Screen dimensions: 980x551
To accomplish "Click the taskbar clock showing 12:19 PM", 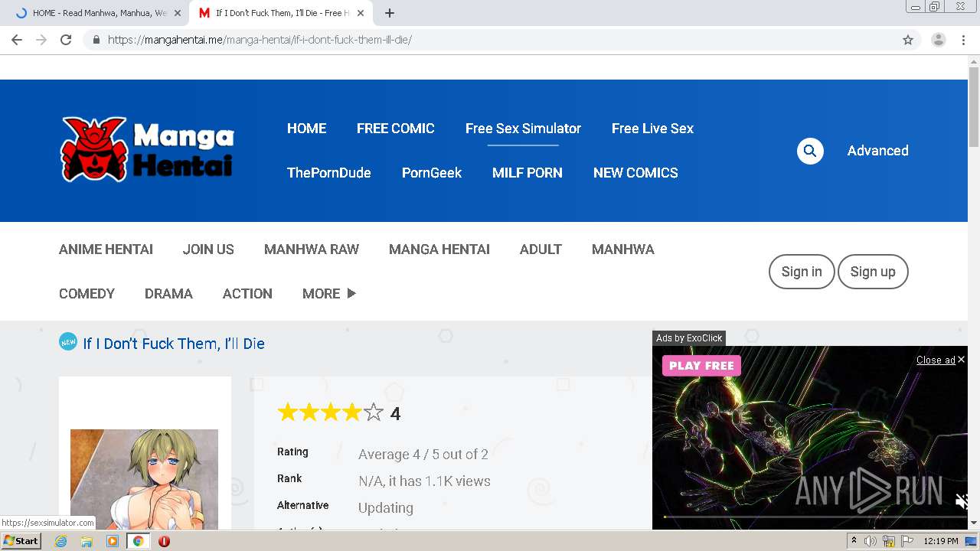I will (941, 541).
